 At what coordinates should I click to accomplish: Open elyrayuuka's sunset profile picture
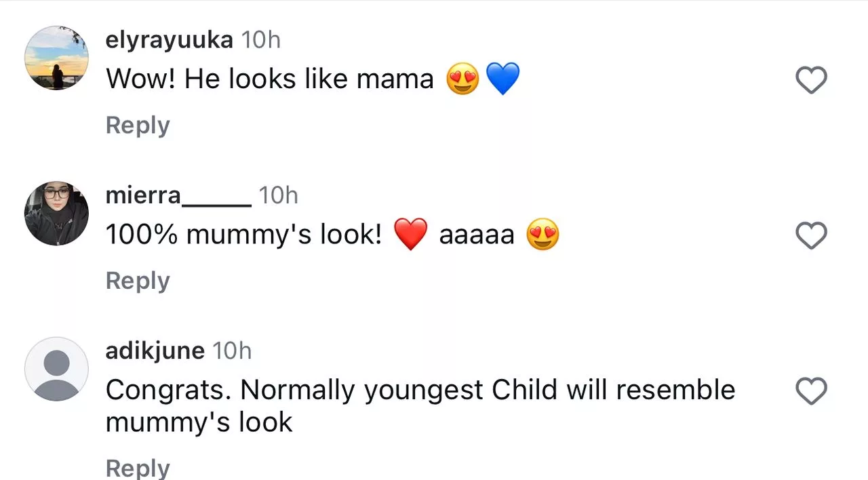56,58
